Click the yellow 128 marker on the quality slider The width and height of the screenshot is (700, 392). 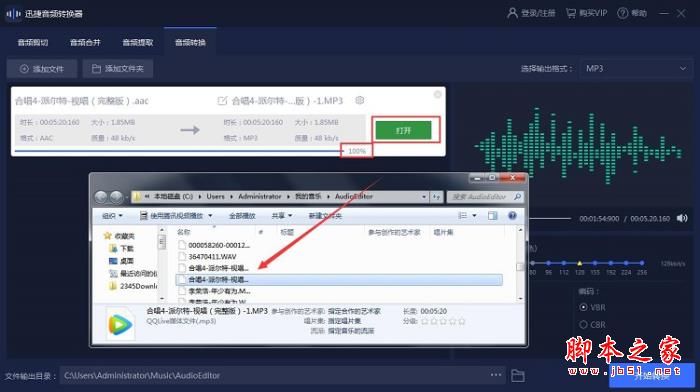[x=579, y=263]
